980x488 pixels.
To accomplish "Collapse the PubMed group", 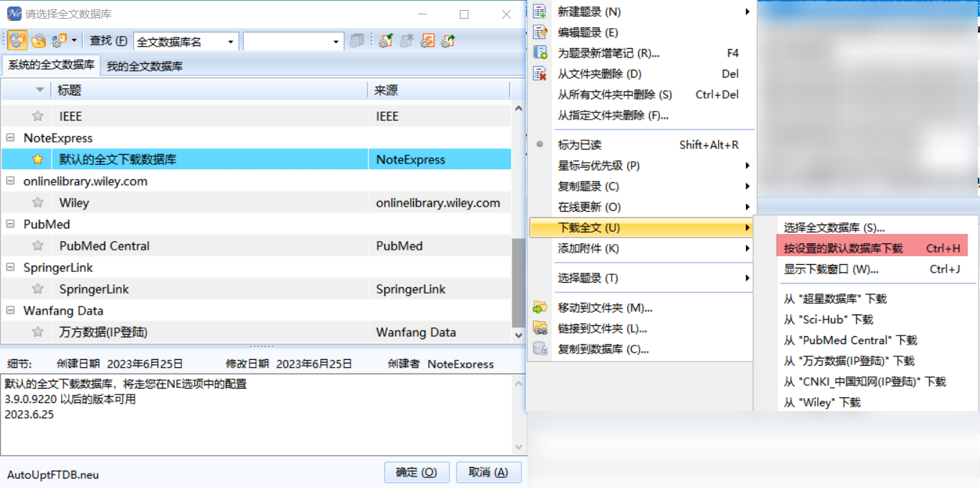I will (x=10, y=224).
